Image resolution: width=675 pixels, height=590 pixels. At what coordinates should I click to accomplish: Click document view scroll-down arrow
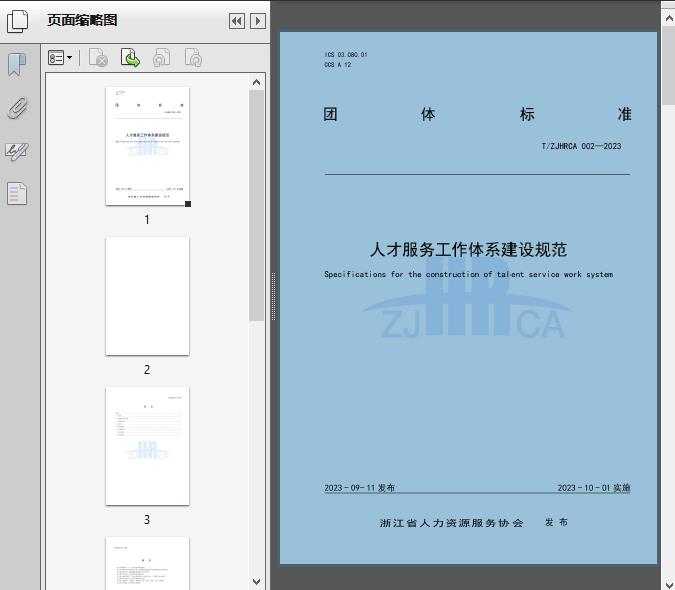[669, 584]
